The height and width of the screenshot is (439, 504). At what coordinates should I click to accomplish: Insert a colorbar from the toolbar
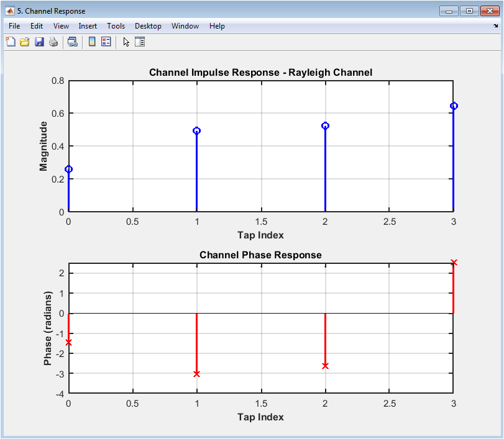click(x=92, y=42)
